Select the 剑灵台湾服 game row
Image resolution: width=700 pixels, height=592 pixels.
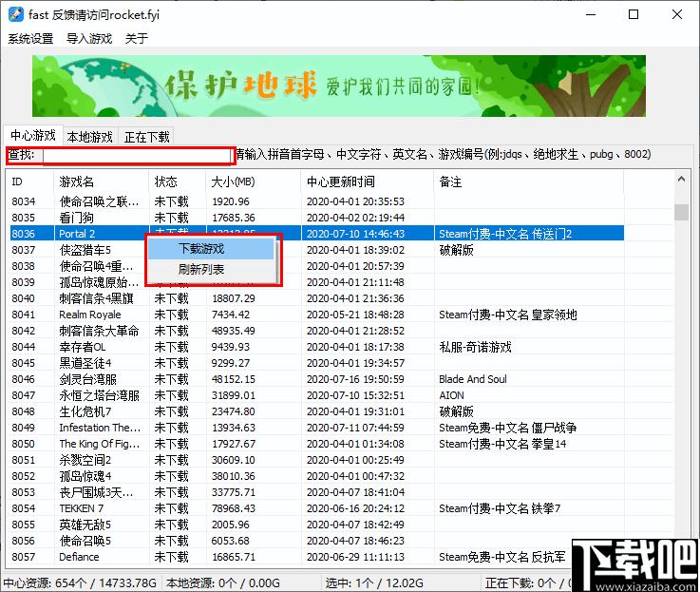(x=316, y=379)
